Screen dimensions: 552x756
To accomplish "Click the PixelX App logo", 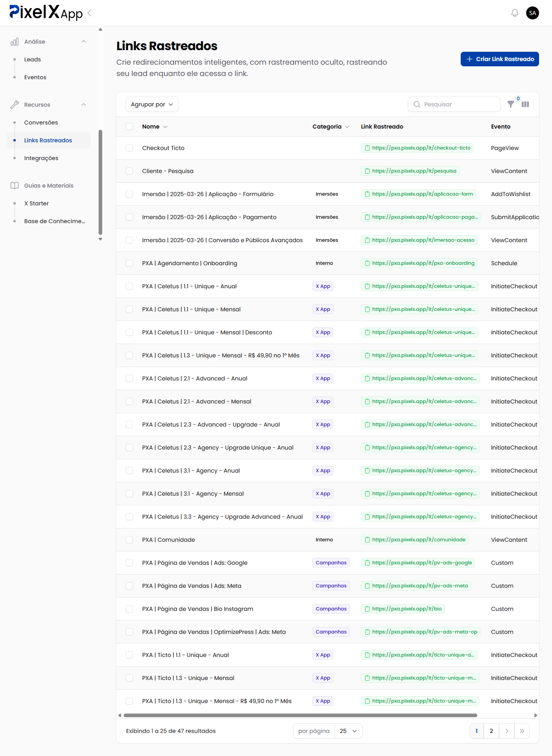I will pyautogui.click(x=46, y=13).
